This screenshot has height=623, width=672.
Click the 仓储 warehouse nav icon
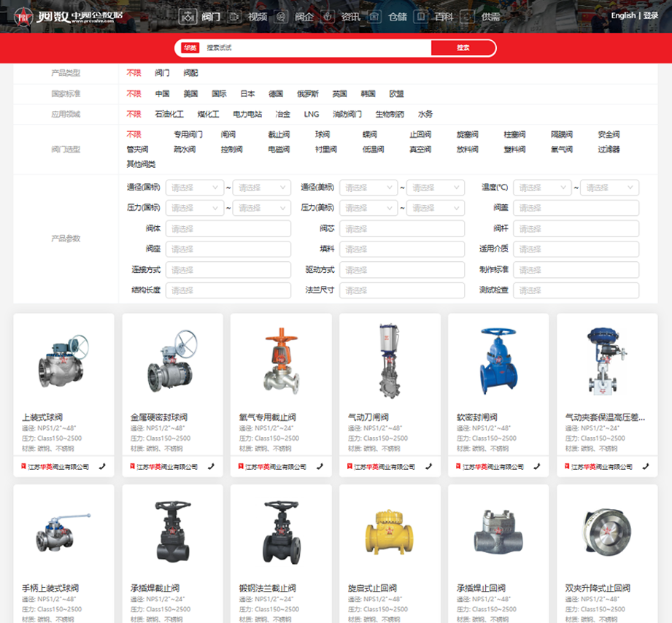pyautogui.click(x=374, y=16)
